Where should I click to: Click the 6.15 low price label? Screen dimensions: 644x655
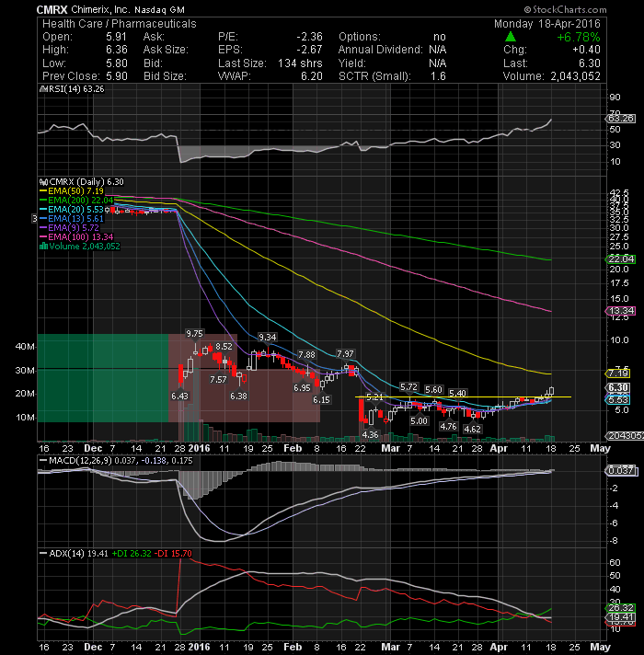click(321, 400)
